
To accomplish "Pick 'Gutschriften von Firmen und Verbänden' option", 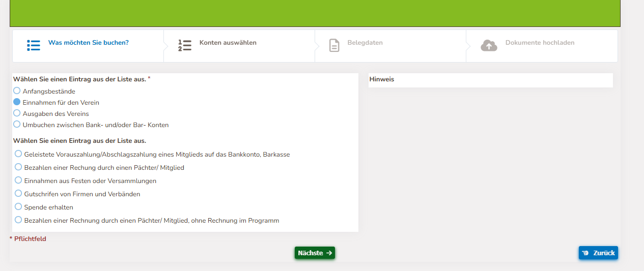I will [18, 194].
